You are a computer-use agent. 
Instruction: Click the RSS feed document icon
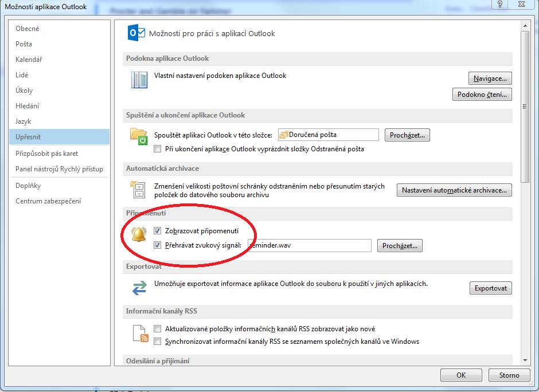pyautogui.click(x=140, y=334)
